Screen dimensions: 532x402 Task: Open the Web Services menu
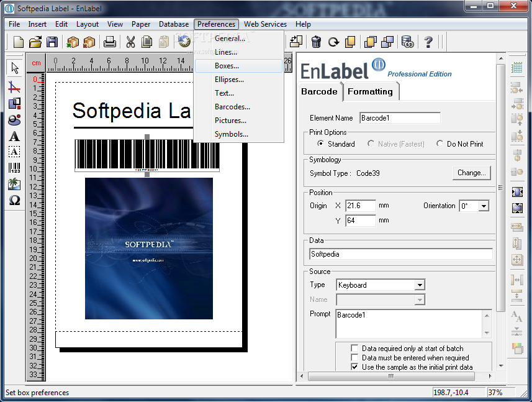coord(265,24)
